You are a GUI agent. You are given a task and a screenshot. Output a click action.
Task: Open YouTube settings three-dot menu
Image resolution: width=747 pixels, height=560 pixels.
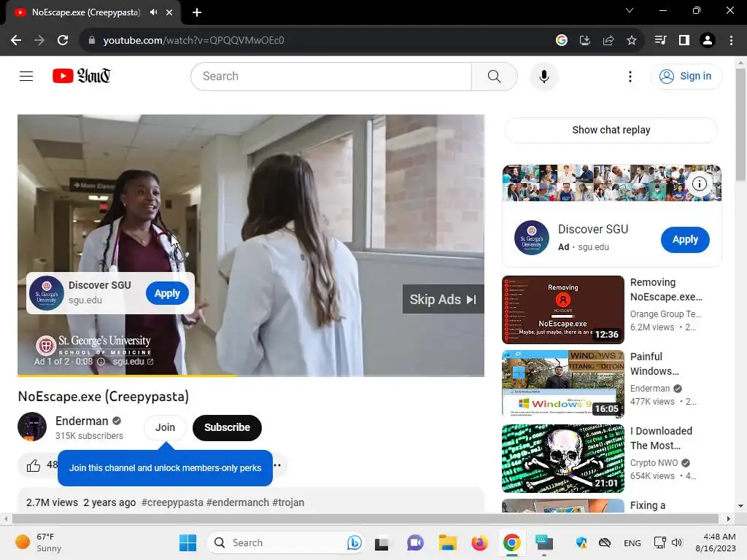(x=630, y=76)
